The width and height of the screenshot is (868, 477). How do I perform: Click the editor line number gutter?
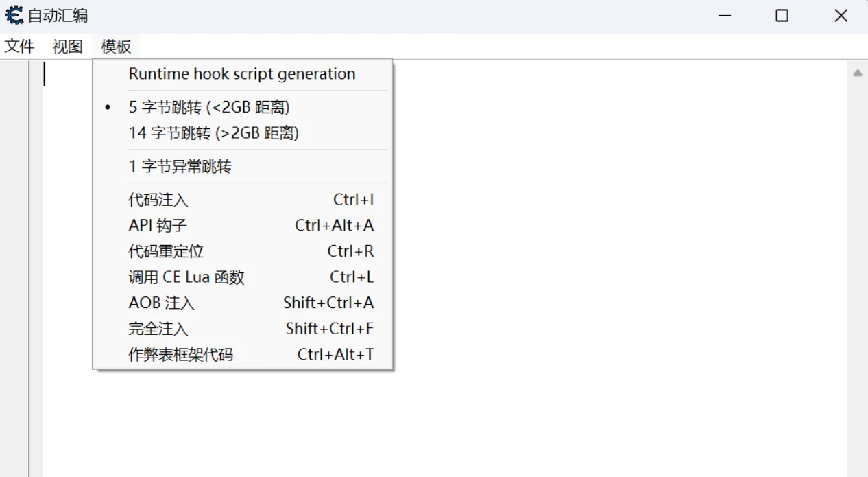tap(14, 275)
